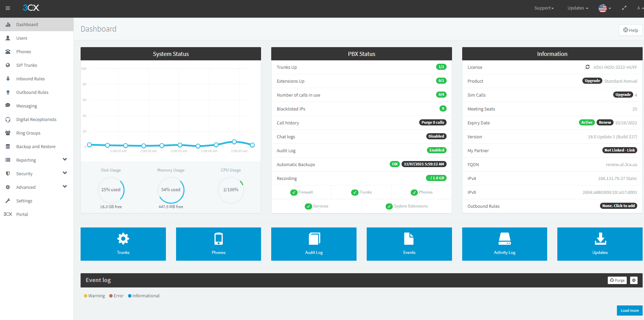The height and width of the screenshot is (320, 644).
Task: Click the 3CX Portal sidebar icon
Action: pos(8,214)
